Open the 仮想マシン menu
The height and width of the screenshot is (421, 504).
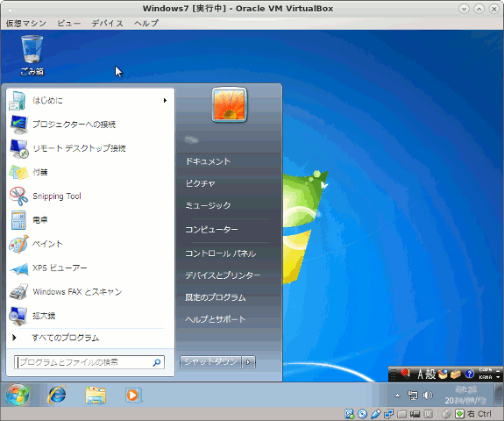pyautogui.click(x=26, y=24)
